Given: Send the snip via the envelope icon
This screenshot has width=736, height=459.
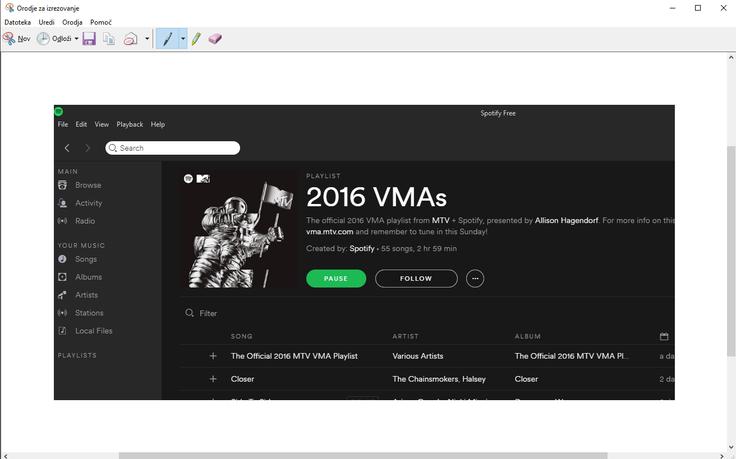Looking at the screenshot, I should (130, 38).
